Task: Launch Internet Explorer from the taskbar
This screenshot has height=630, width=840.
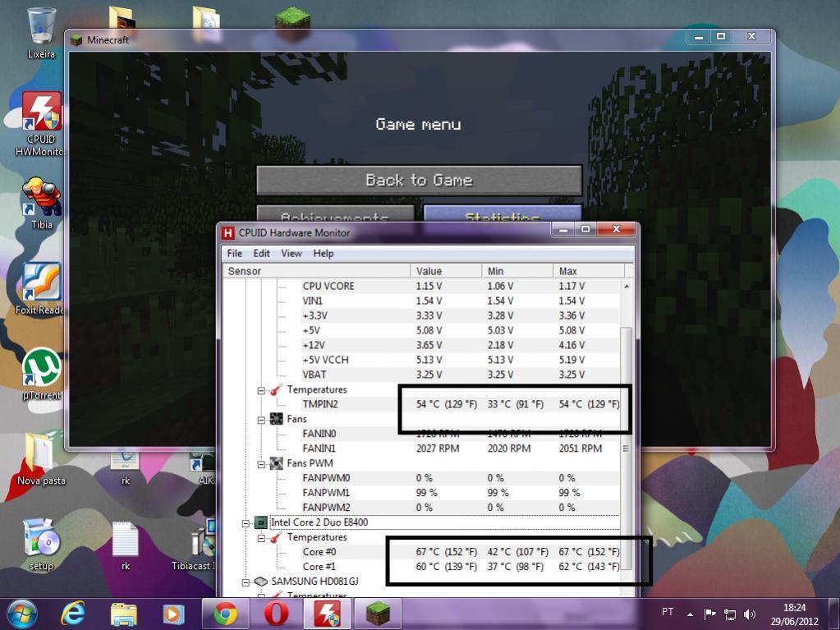Action: (72, 614)
